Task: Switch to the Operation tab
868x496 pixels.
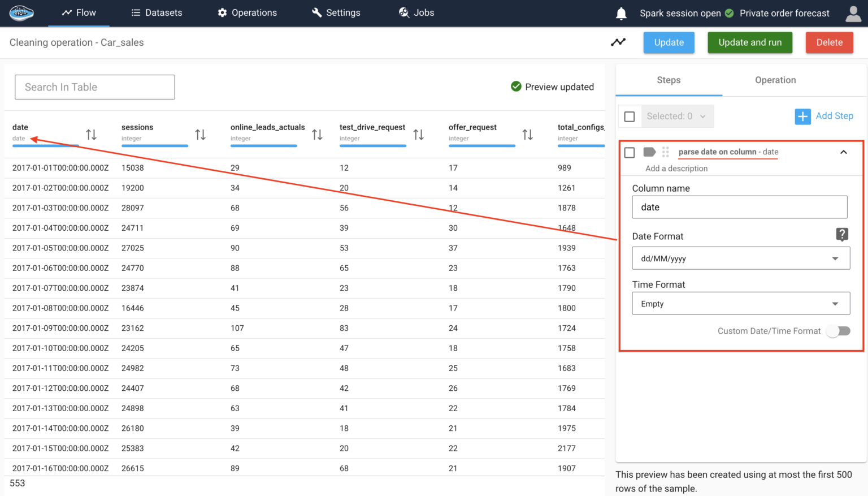Action: pyautogui.click(x=775, y=80)
